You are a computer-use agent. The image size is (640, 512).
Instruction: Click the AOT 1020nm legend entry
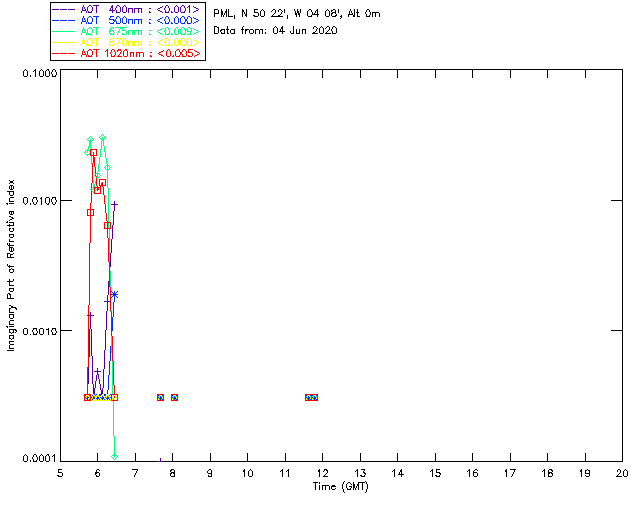coord(127,53)
